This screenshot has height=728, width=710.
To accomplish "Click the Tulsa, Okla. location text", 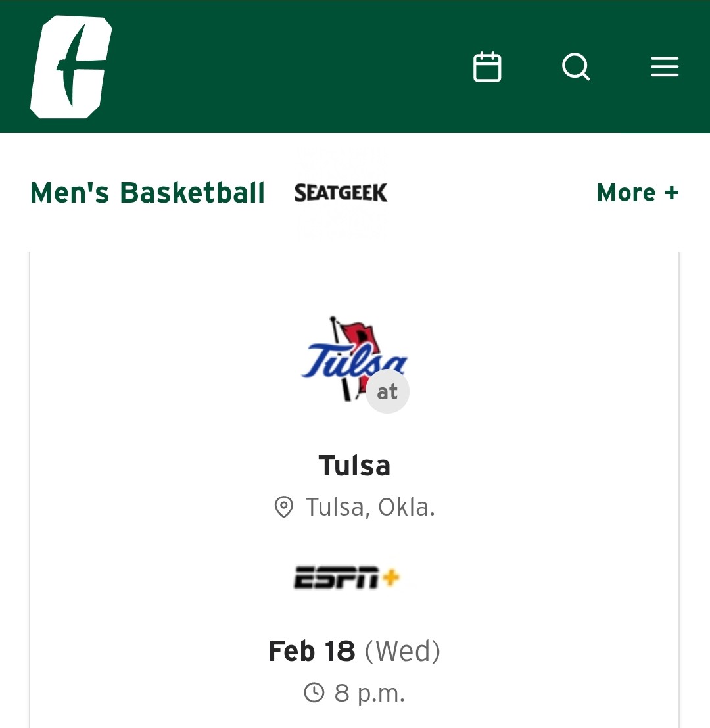I will (370, 508).
